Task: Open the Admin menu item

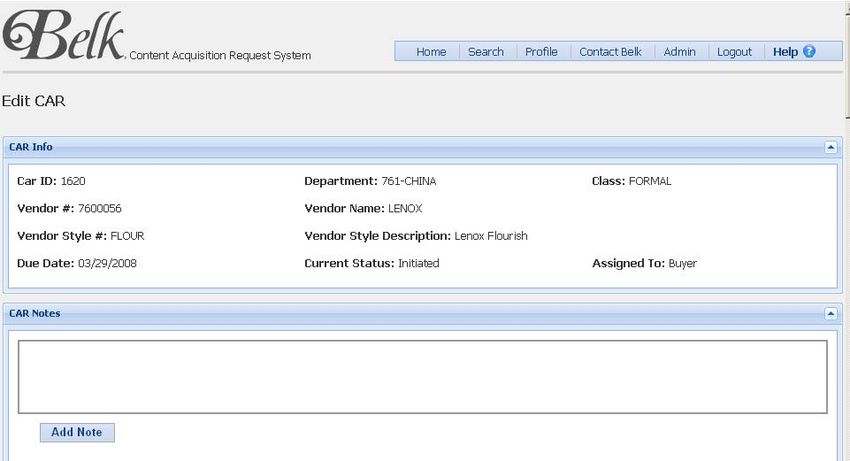Action: 679,52
